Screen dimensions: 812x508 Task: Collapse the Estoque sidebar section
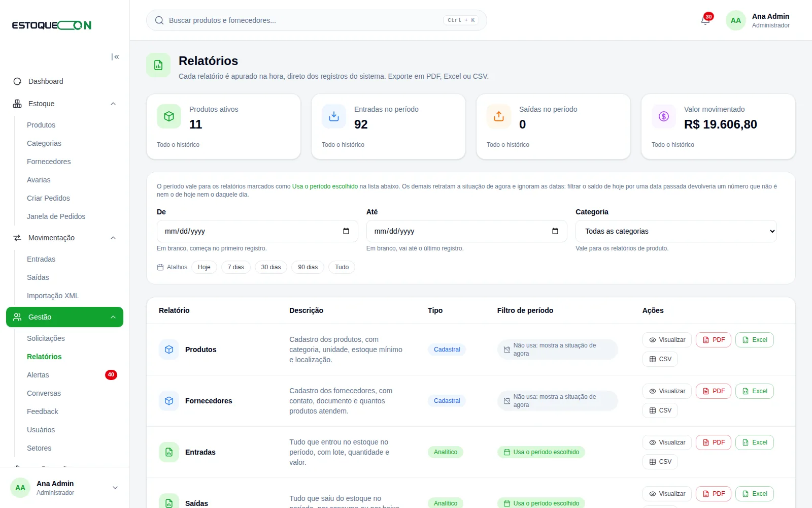pos(113,104)
